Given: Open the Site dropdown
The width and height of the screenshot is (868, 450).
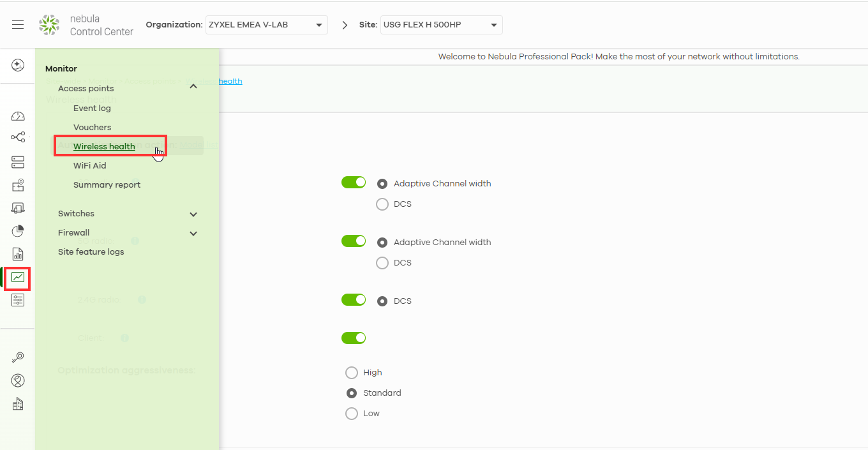Looking at the screenshot, I should (x=441, y=25).
